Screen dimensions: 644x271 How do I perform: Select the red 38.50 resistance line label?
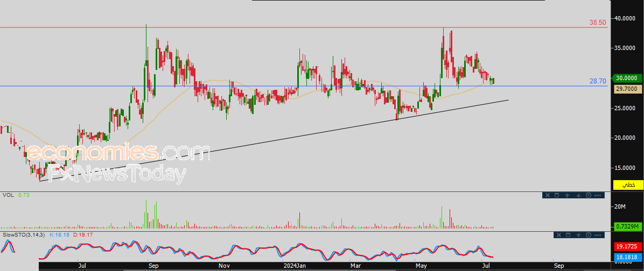(x=598, y=23)
